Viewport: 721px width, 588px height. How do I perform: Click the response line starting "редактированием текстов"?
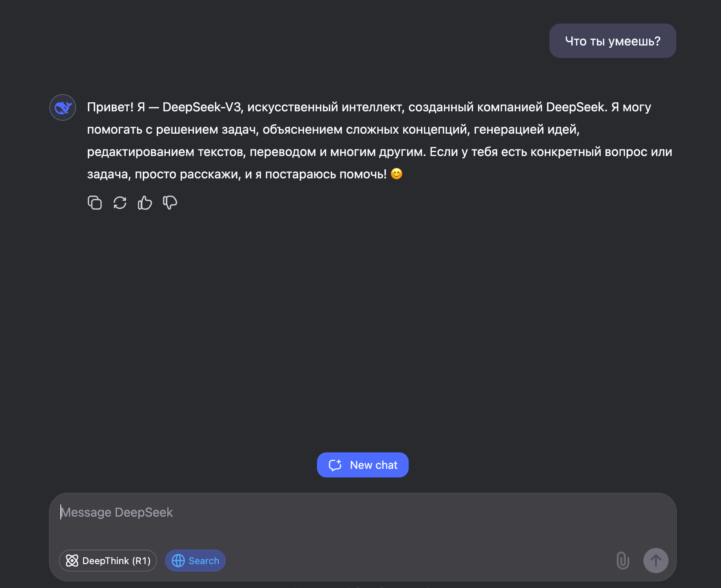tap(379, 152)
